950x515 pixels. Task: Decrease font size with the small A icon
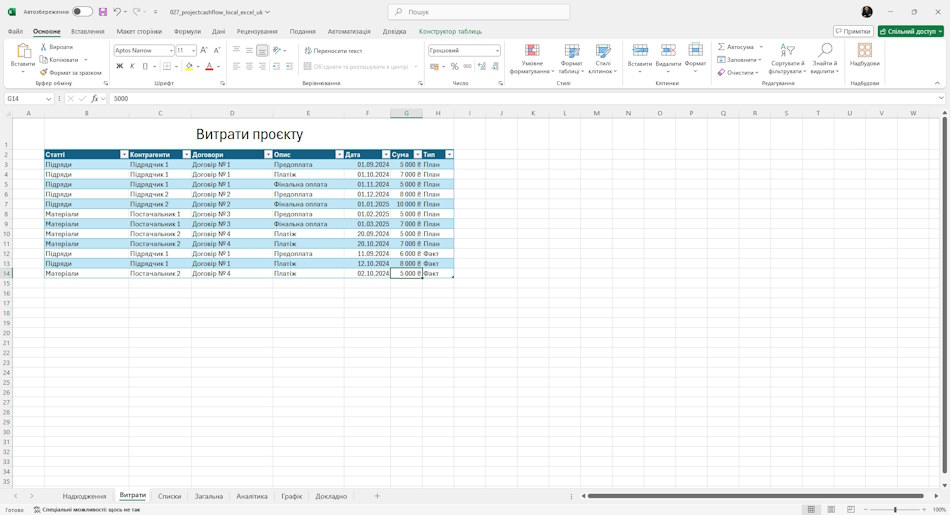[x=217, y=50]
